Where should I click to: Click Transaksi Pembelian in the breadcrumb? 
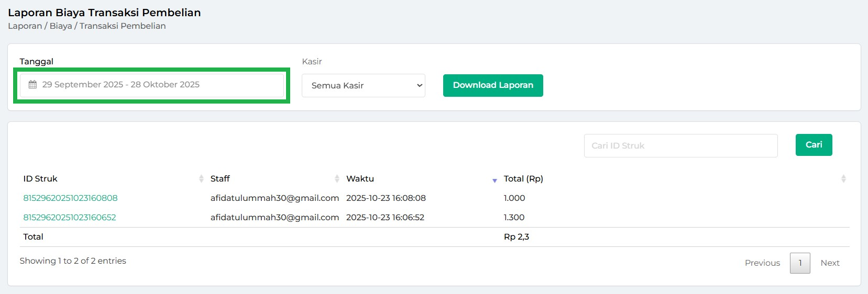pyautogui.click(x=123, y=26)
